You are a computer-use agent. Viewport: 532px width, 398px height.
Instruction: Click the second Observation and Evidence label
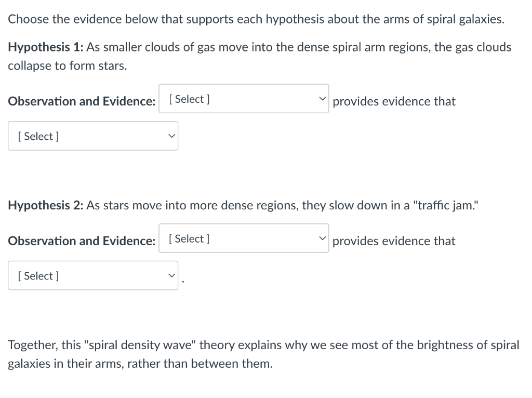coord(82,241)
